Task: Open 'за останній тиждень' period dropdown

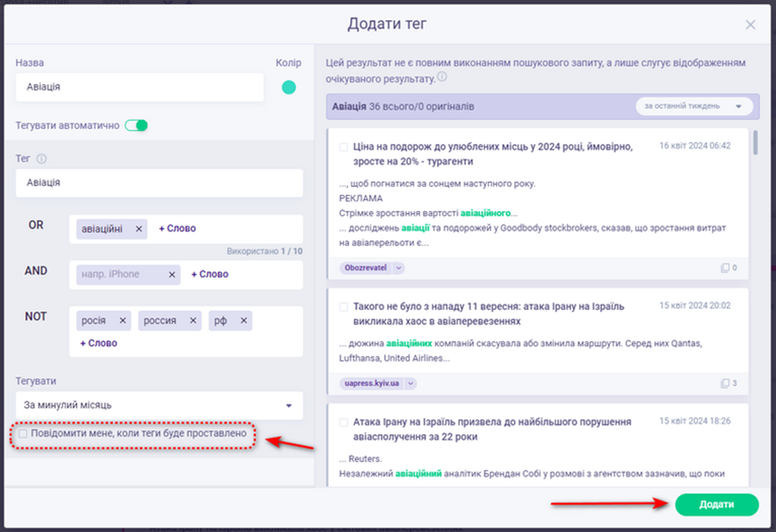Action: tap(692, 106)
